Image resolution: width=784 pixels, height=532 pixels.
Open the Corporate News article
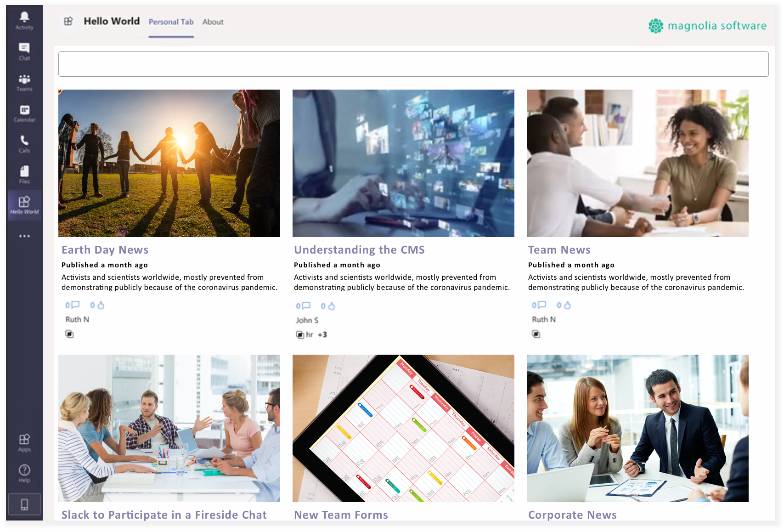click(572, 515)
